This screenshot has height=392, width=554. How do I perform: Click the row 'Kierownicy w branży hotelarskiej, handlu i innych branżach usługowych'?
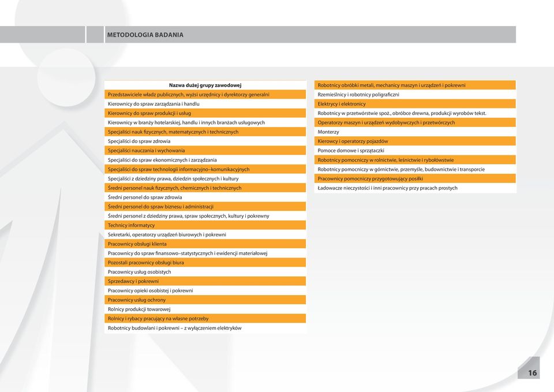[205, 122]
